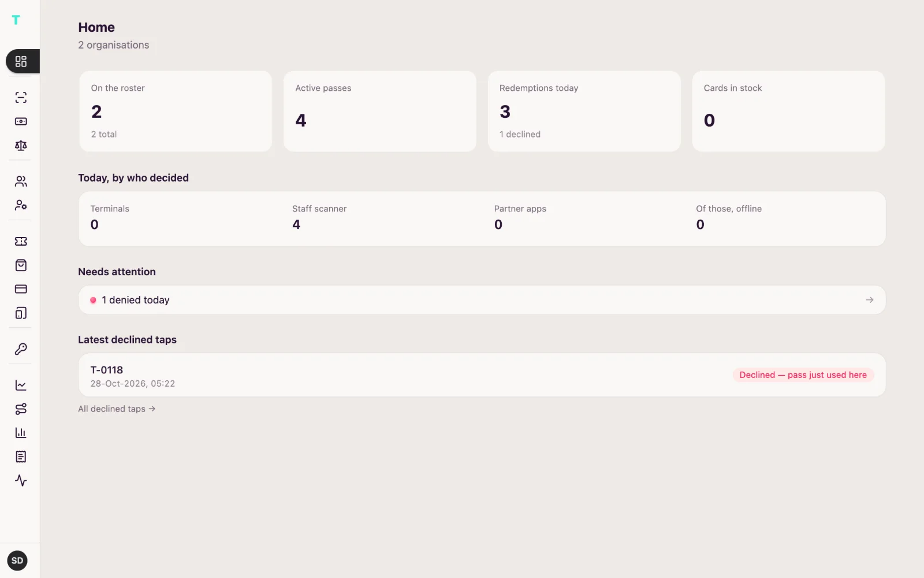
Task: Open the SD user avatar menu
Action: [x=17, y=561]
